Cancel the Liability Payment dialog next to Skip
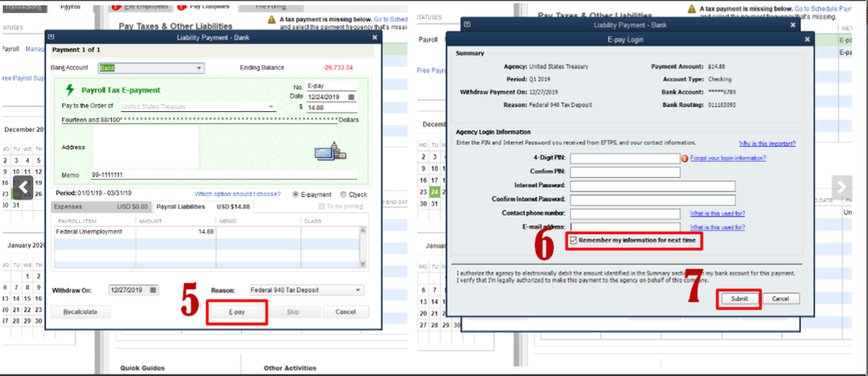868x376 pixels. (x=346, y=312)
